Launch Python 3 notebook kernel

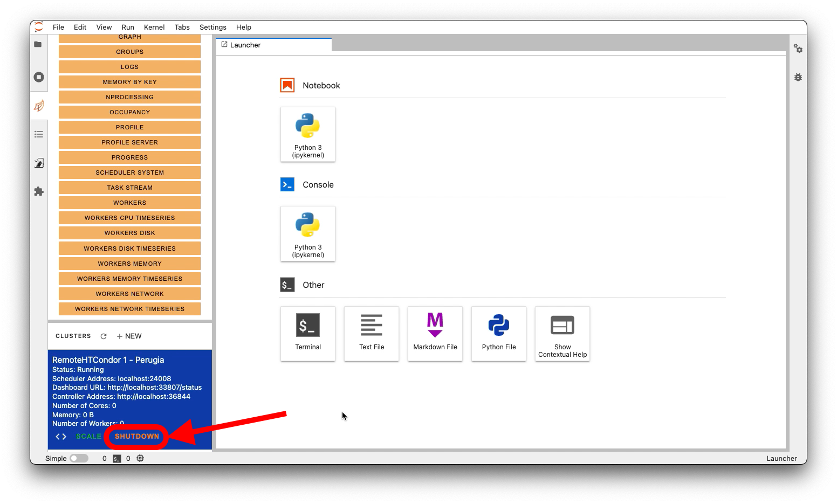tap(308, 134)
